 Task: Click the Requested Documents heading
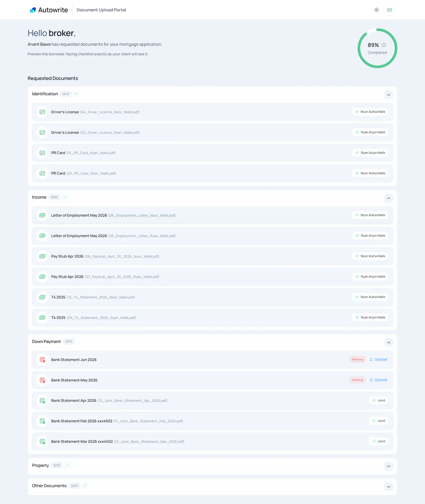(x=53, y=78)
